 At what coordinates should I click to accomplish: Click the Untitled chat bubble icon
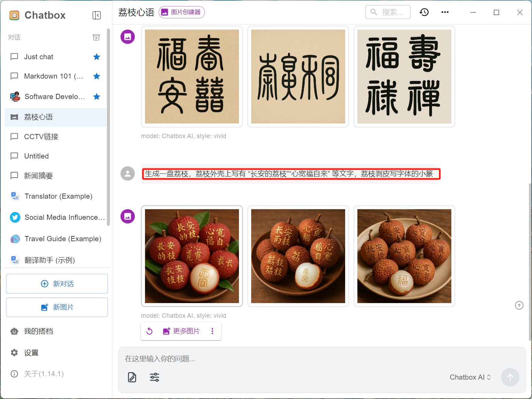pyautogui.click(x=14, y=156)
